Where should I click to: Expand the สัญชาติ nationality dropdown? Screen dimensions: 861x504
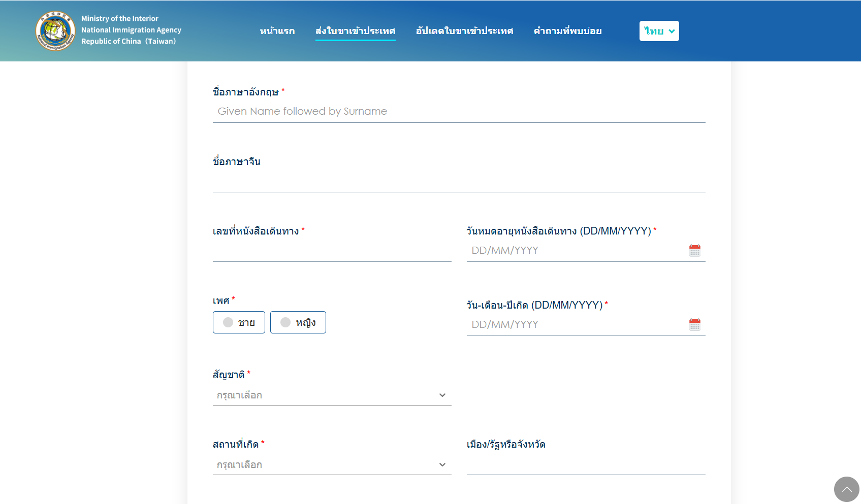click(x=325, y=395)
